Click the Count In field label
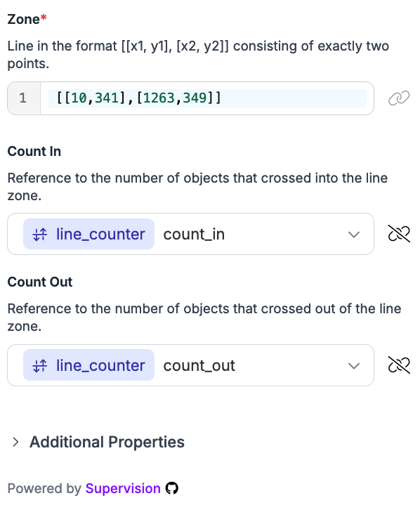This screenshot has width=420, height=524. click(x=34, y=152)
